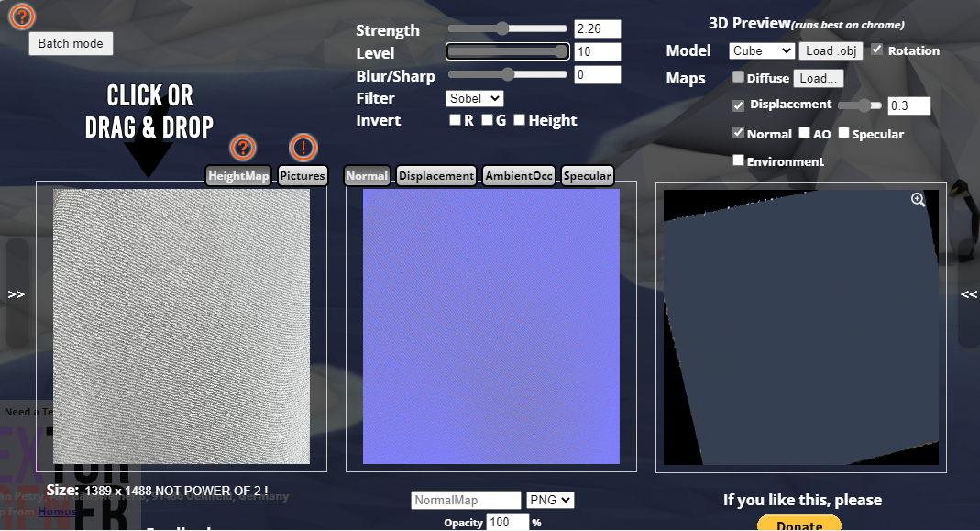Open the PNG export format dropdown
Screen dimensions: 980x531
click(550, 500)
